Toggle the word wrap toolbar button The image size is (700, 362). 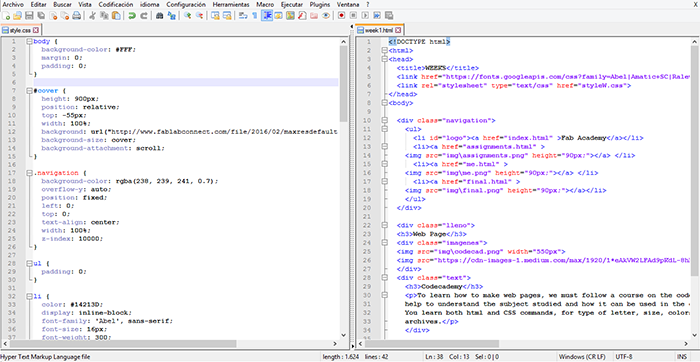243,16
